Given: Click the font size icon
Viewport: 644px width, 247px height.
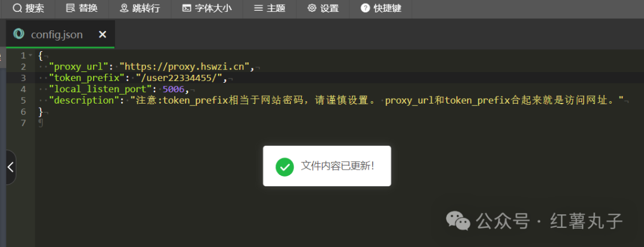Looking at the screenshot, I should coord(187,8).
